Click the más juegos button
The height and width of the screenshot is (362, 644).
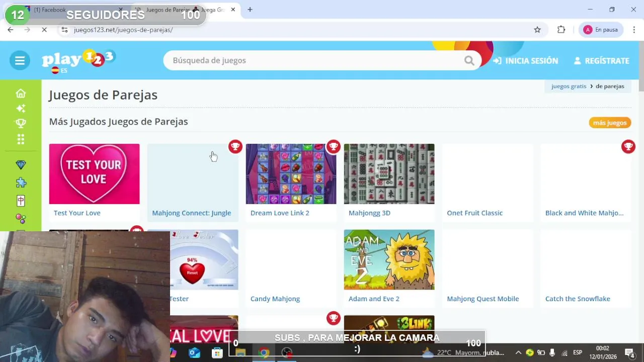click(x=610, y=123)
